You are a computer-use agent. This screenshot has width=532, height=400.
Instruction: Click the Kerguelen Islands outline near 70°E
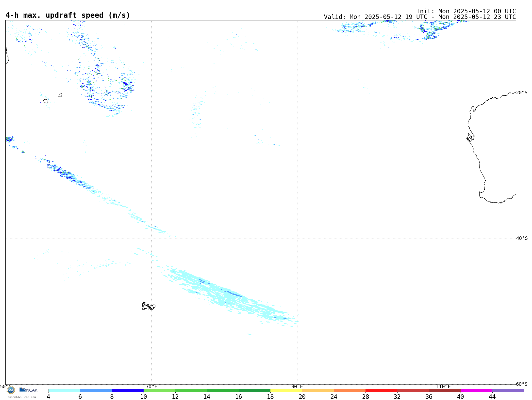[149, 306]
